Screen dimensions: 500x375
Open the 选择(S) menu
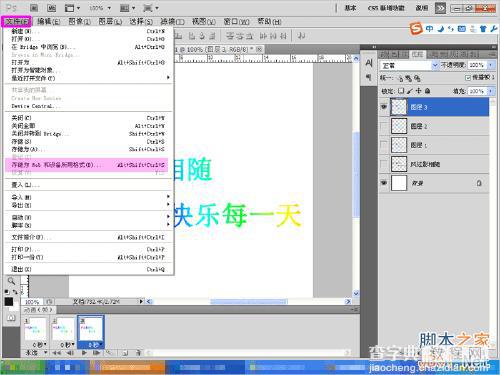click(x=141, y=22)
